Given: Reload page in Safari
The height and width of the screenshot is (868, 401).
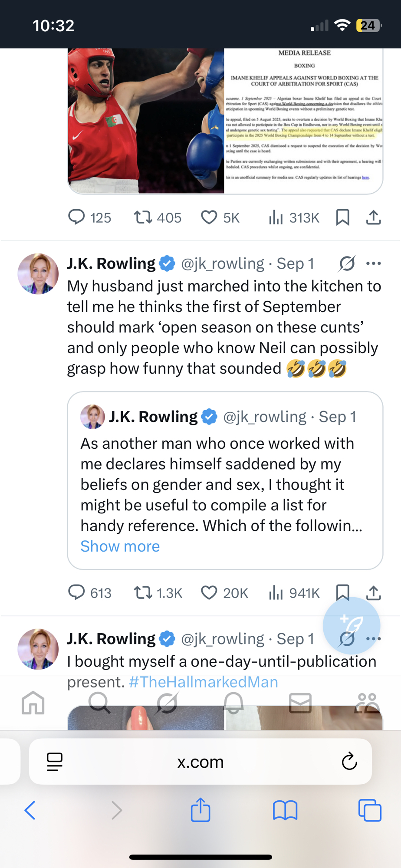Looking at the screenshot, I should (349, 762).
